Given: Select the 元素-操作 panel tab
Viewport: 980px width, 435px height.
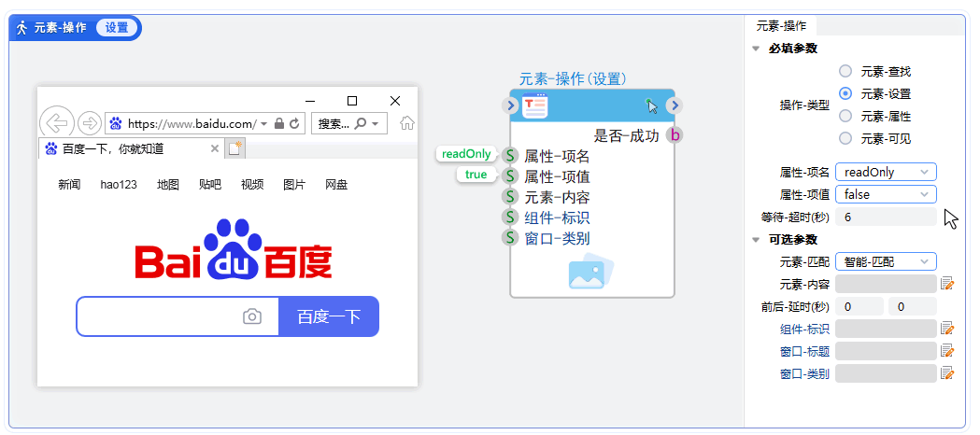Looking at the screenshot, I should (x=781, y=26).
